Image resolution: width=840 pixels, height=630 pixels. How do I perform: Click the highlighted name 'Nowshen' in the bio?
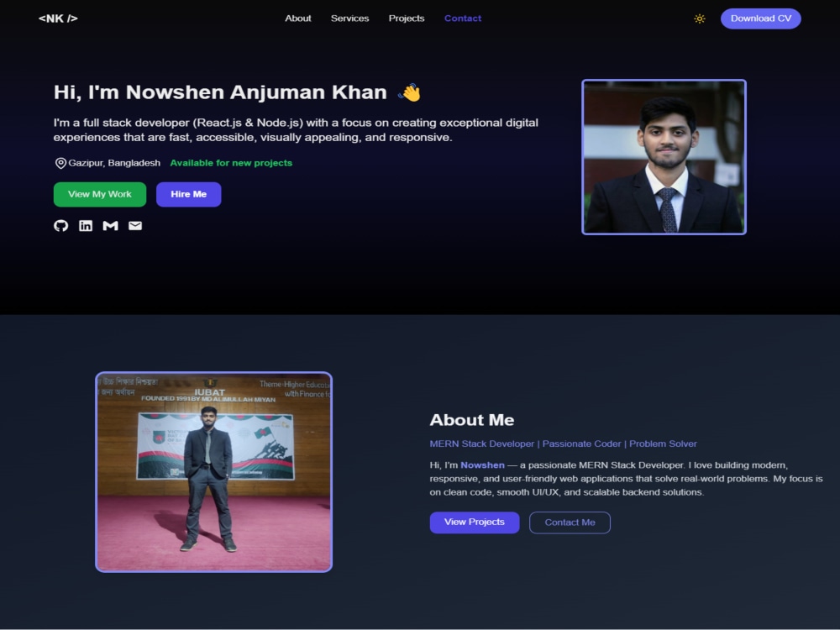point(482,465)
